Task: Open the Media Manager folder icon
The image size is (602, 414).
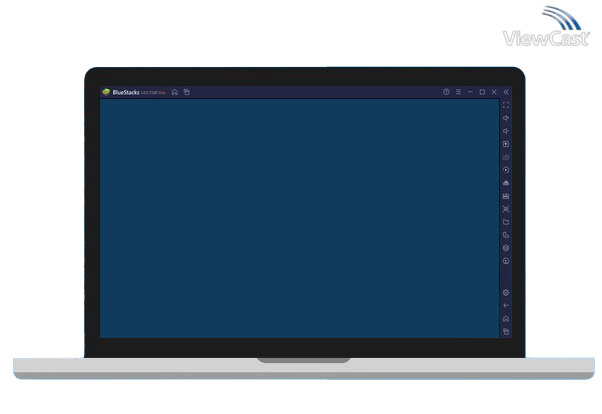Action: tap(506, 222)
